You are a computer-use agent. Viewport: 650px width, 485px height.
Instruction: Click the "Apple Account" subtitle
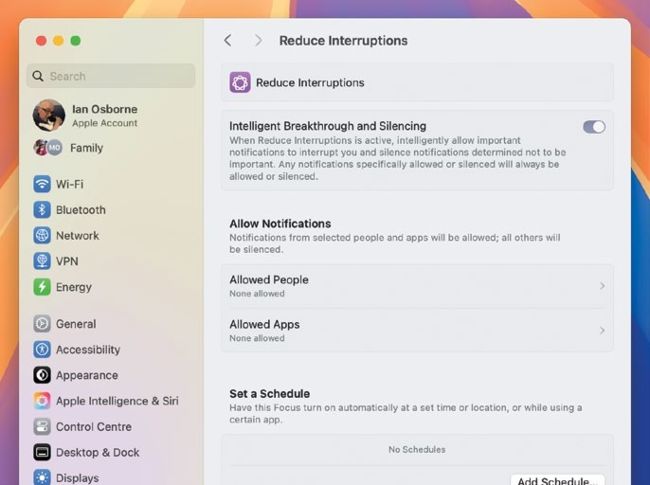[x=105, y=123]
